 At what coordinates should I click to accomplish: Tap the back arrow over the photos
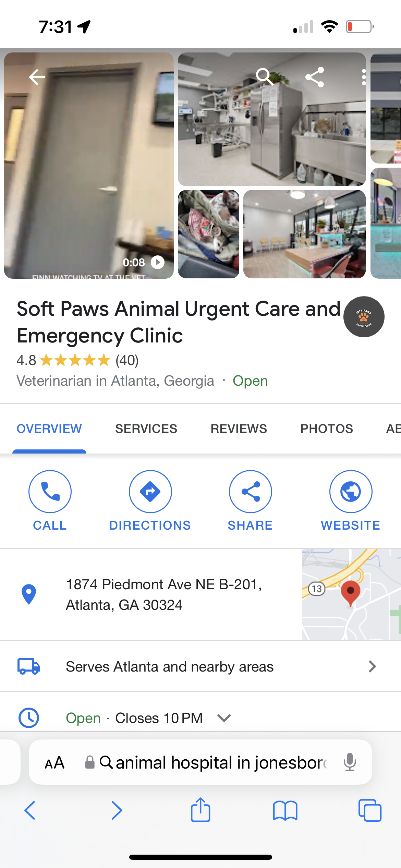(x=37, y=77)
